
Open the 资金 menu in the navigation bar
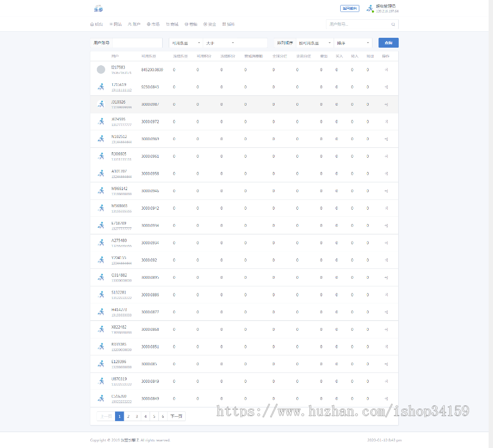pos(210,25)
